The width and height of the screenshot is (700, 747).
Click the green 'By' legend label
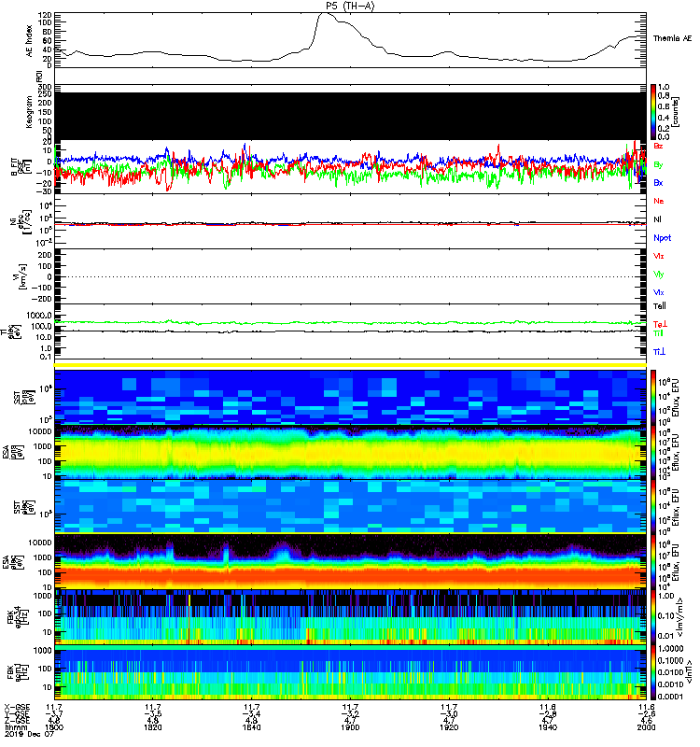click(658, 165)
